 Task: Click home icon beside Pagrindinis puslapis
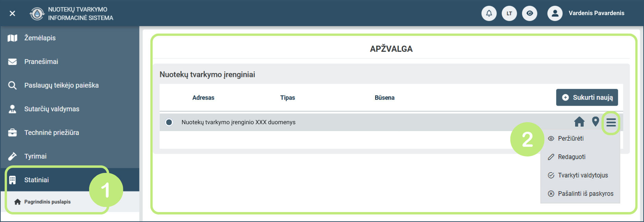(x=17, y=202)
